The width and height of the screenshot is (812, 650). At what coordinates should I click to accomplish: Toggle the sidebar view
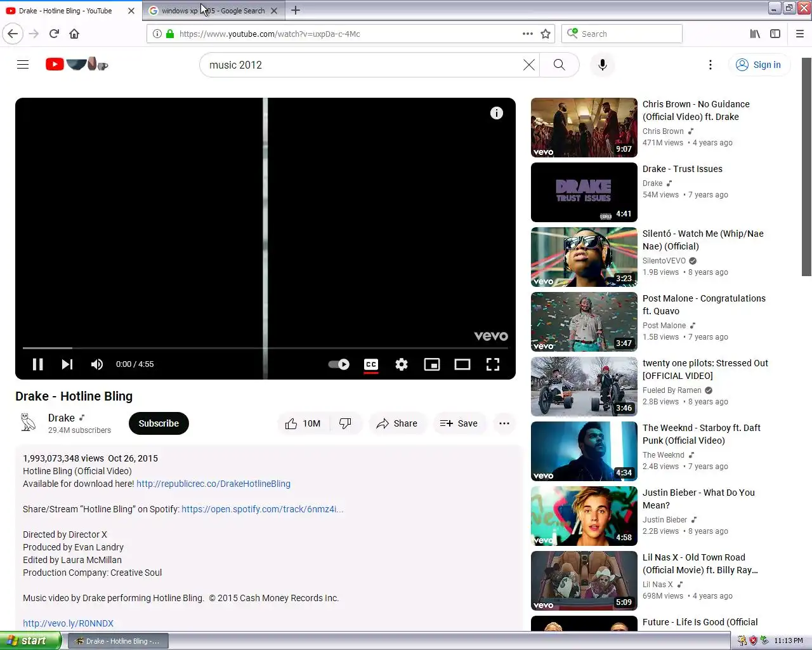(775, 34)
